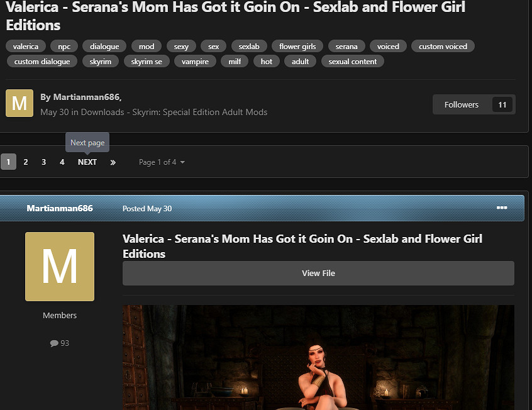
Task: Click the NEXT page link
Action: pos(87,162)
